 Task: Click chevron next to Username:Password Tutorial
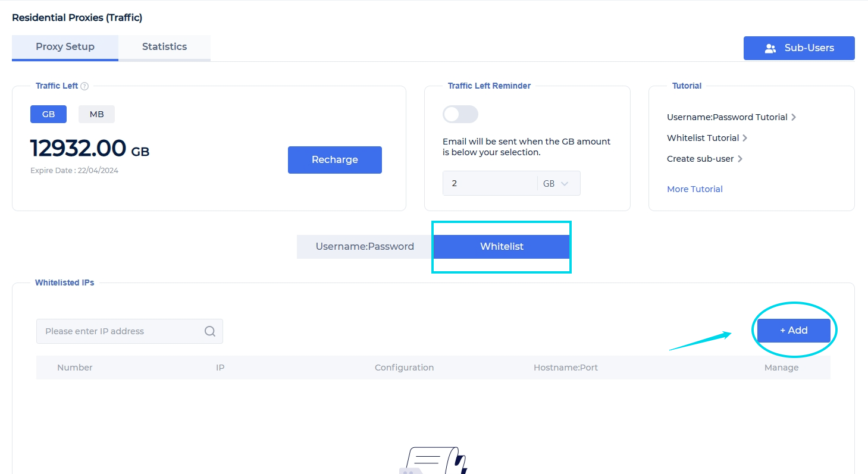[794, 117]
